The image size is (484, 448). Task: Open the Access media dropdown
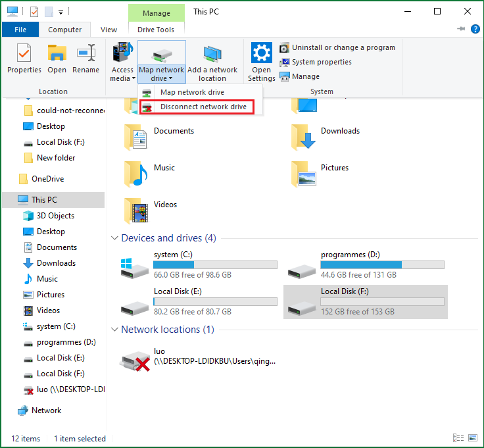pyautogui.click(x=122, y=61)
